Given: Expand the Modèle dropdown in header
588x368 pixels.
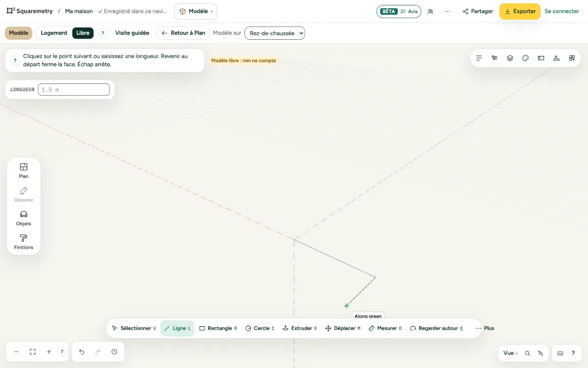Looking at the screenshot, I should click(x=196, y=11).
